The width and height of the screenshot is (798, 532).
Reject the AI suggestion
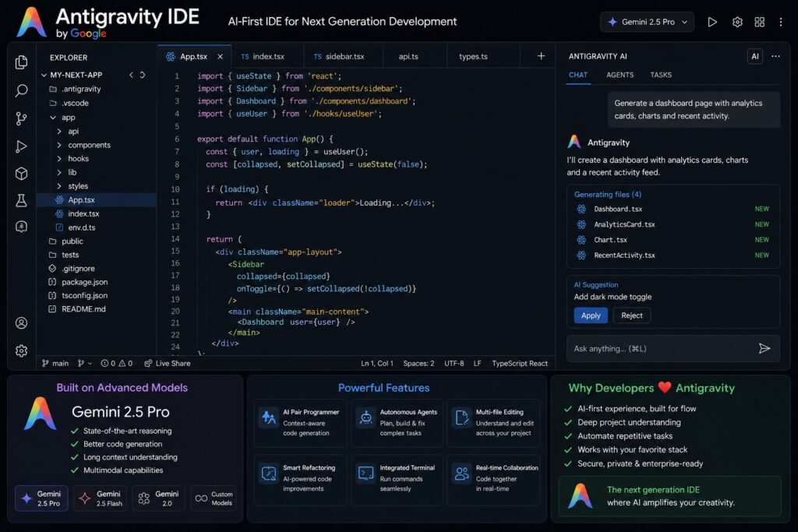pyautogui.click(x=631, y=315)
